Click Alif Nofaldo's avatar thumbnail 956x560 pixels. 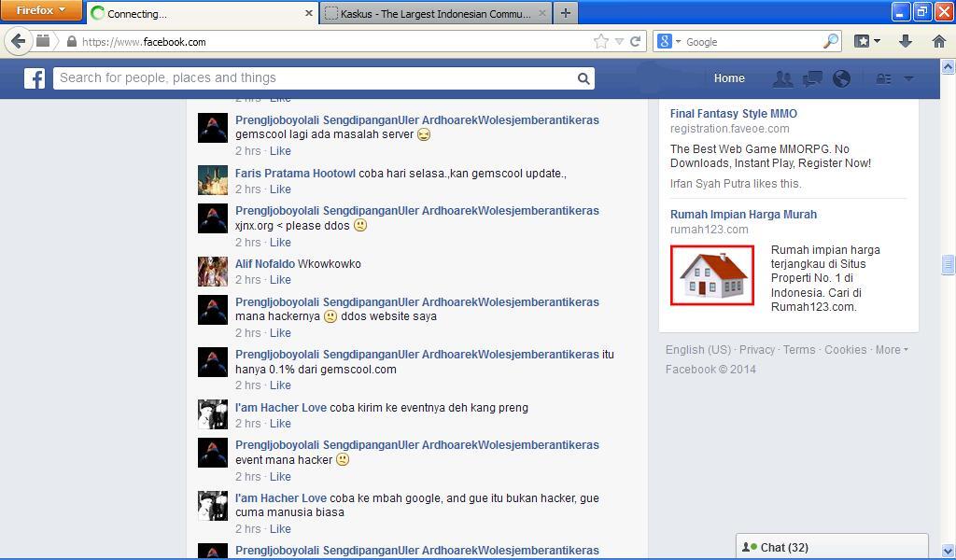[213, 272]
